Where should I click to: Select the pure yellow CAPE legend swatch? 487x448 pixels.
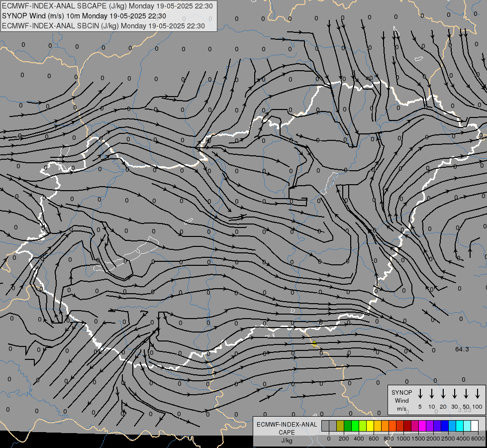(x=370, y=426)
